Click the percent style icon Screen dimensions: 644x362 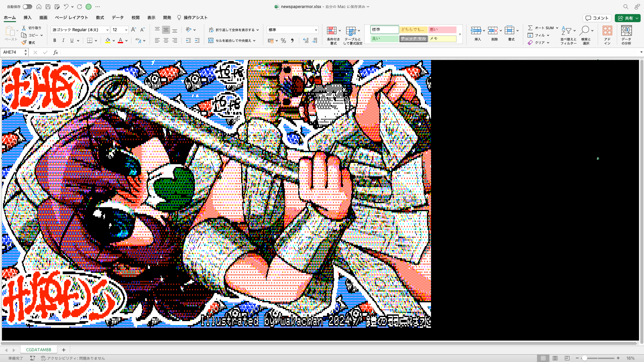click(x=283, y=41)
